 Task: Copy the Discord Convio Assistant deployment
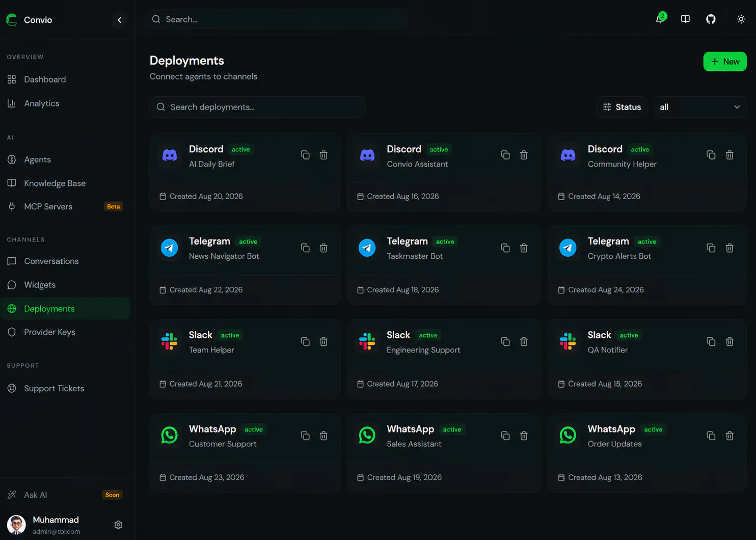(505, 155)
